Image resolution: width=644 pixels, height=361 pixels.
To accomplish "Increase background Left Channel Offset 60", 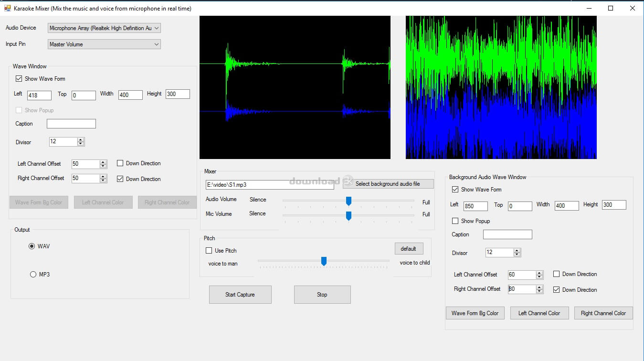I will [x=539, y=273].
